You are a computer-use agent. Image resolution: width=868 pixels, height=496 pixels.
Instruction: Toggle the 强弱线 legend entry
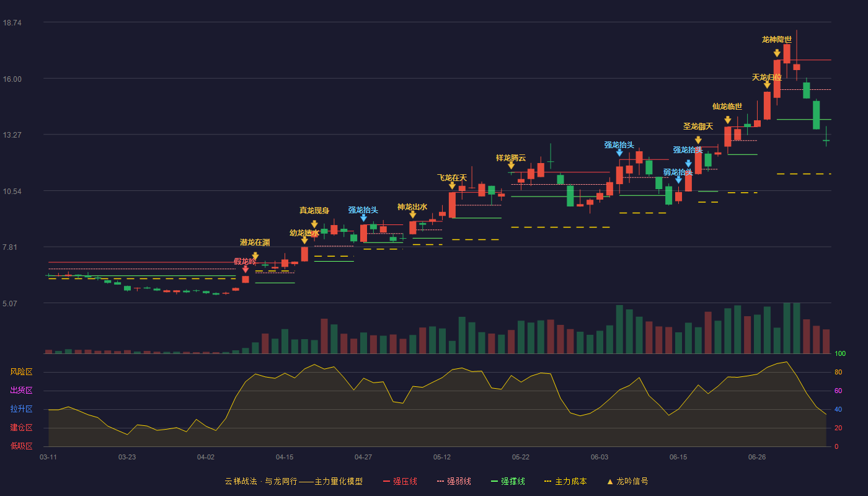tap(454, 481)
